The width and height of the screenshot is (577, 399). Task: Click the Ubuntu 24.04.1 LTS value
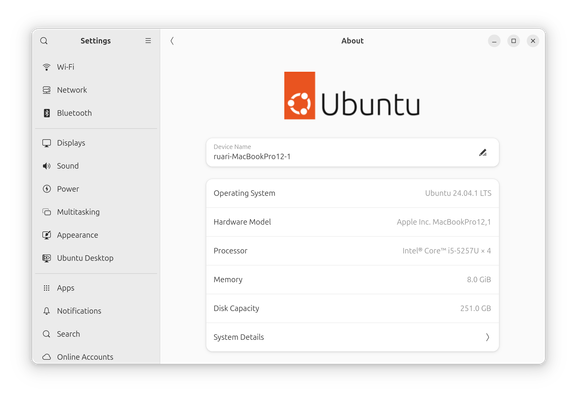click(x=458, y=193)
